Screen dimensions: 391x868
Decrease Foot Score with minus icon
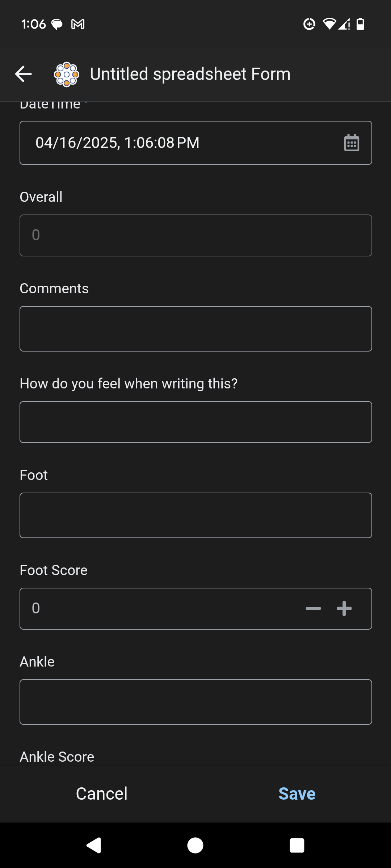pos(313,609)
